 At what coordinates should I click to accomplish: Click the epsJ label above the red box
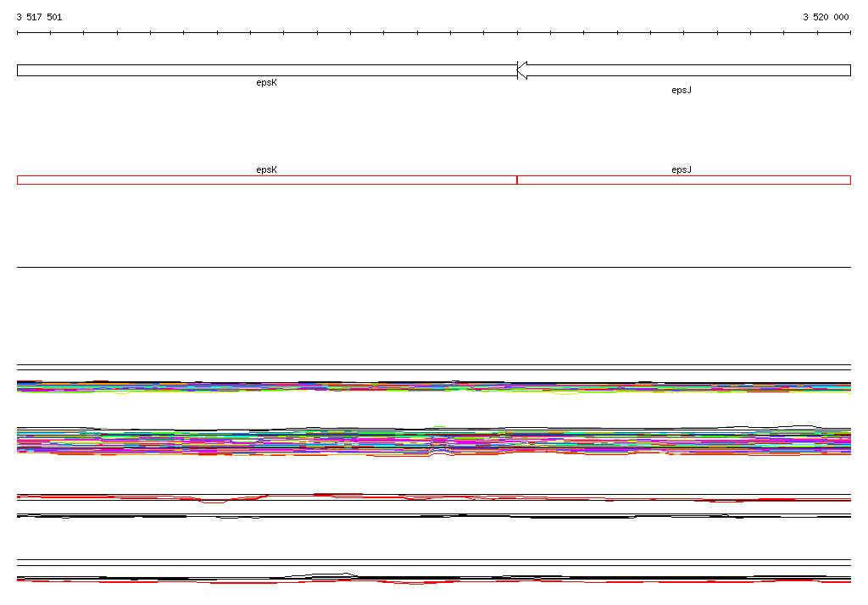pos(682,170)
